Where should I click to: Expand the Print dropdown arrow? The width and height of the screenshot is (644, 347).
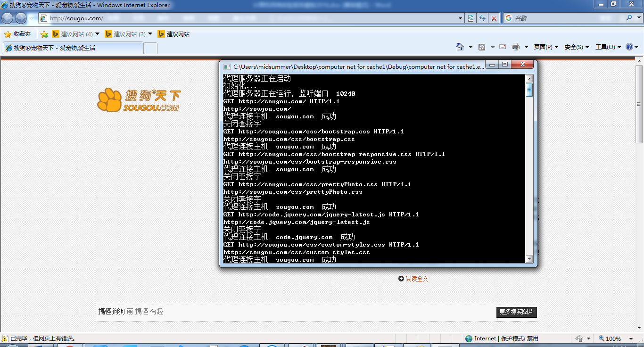click(526, 47)
